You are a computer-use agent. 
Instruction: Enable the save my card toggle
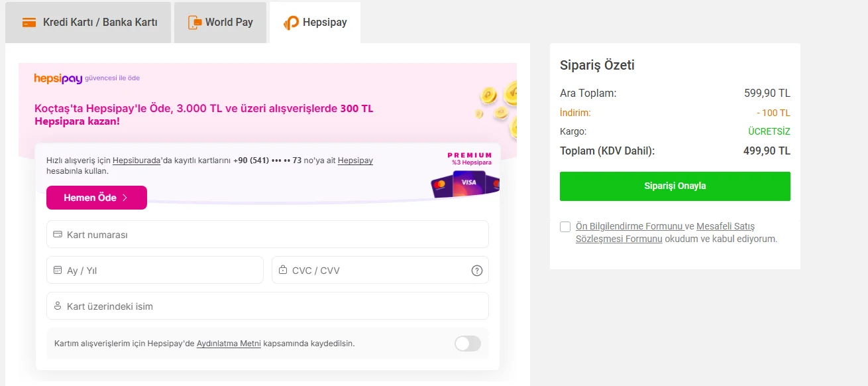[468, 344]
